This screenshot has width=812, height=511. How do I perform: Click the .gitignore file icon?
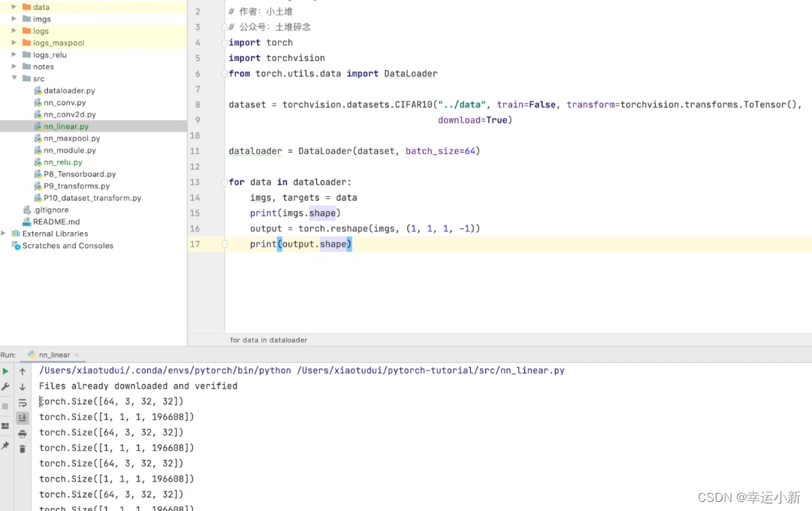point(27,210)
